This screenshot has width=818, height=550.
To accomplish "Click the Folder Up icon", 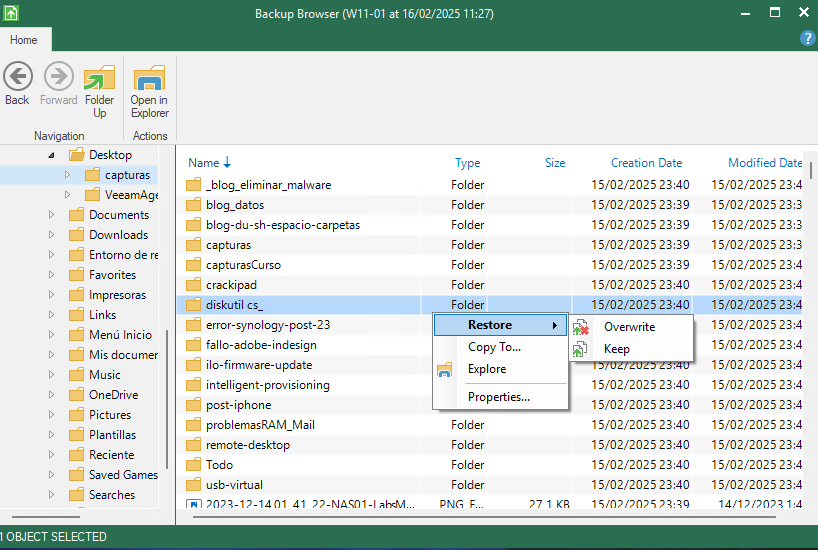I will pos(99,78).
